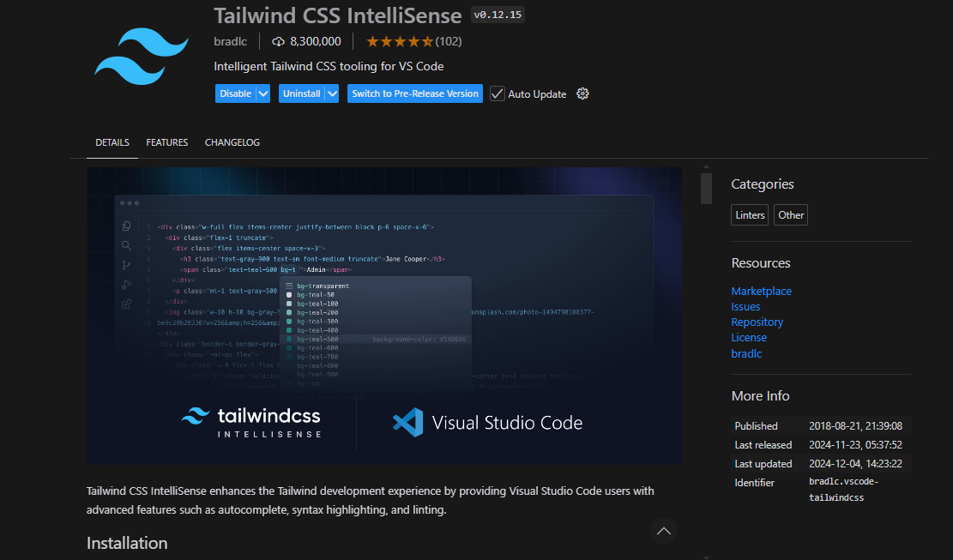Open the Marketplace resource link
953x560 pixels.
coord(761,291)
